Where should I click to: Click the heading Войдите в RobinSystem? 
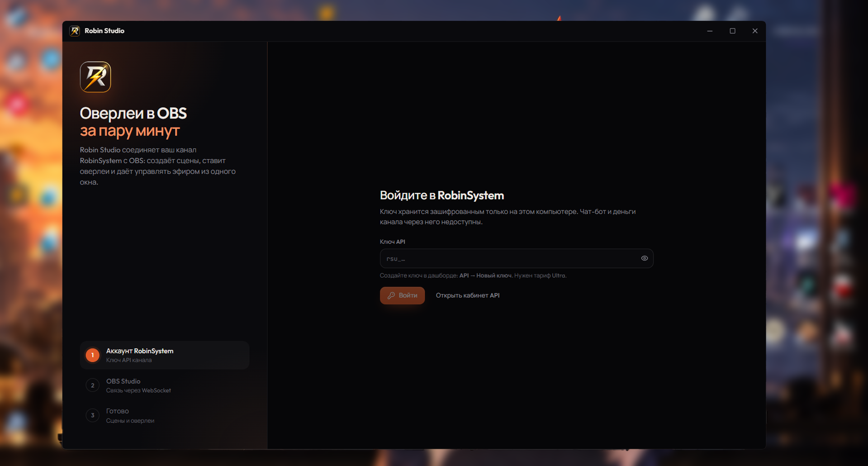tap(441, 195)
